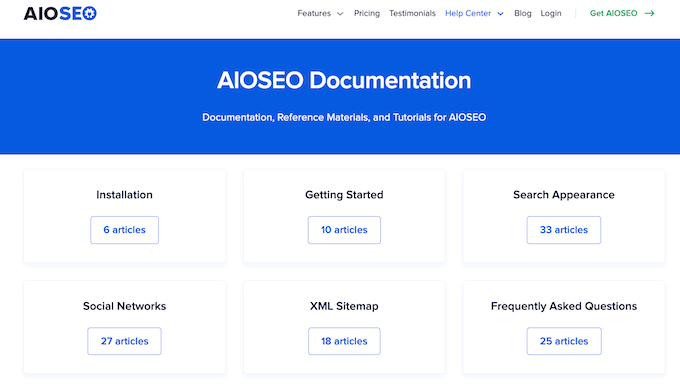This screenshot has width=680, height=384.
Task: Open the Help Center menu
Action: tap(468, 13)
